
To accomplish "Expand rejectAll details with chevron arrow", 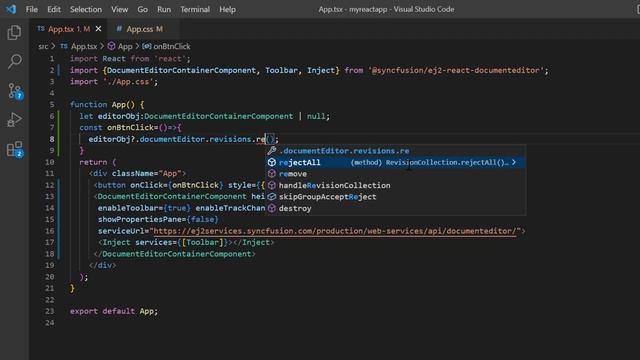I will click(x=514, y=162).
